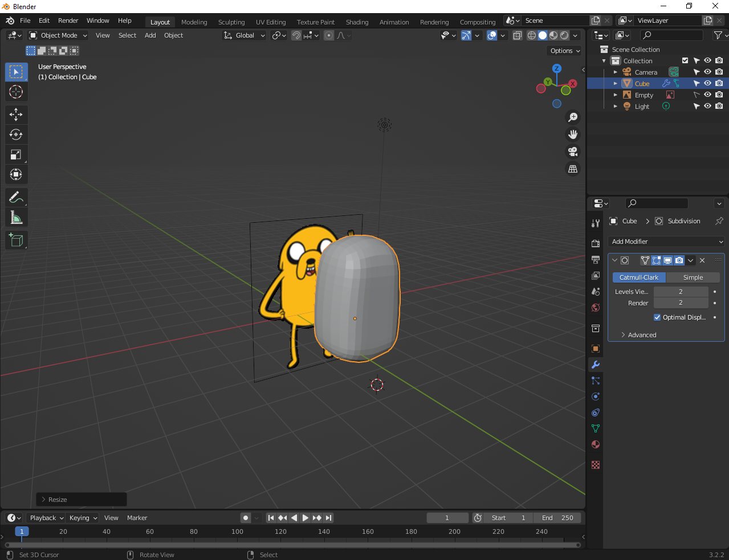
Task: Switch to the Modeling workspace tab
Action: [x=194, y=22]
